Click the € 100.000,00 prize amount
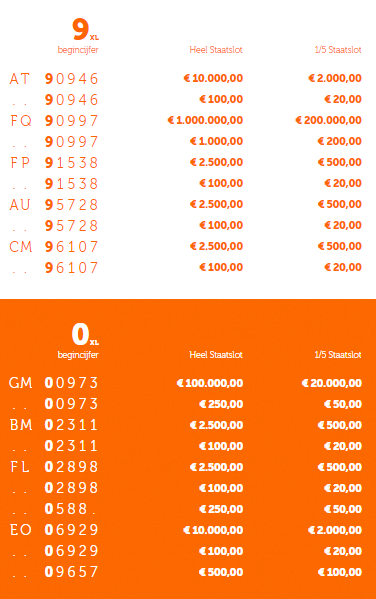 click(210, 383)
